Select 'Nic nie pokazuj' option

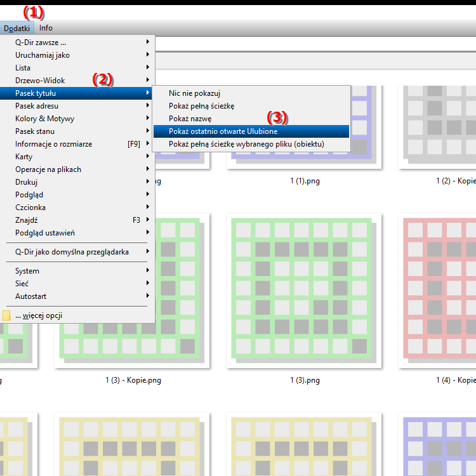click(251, 93)
